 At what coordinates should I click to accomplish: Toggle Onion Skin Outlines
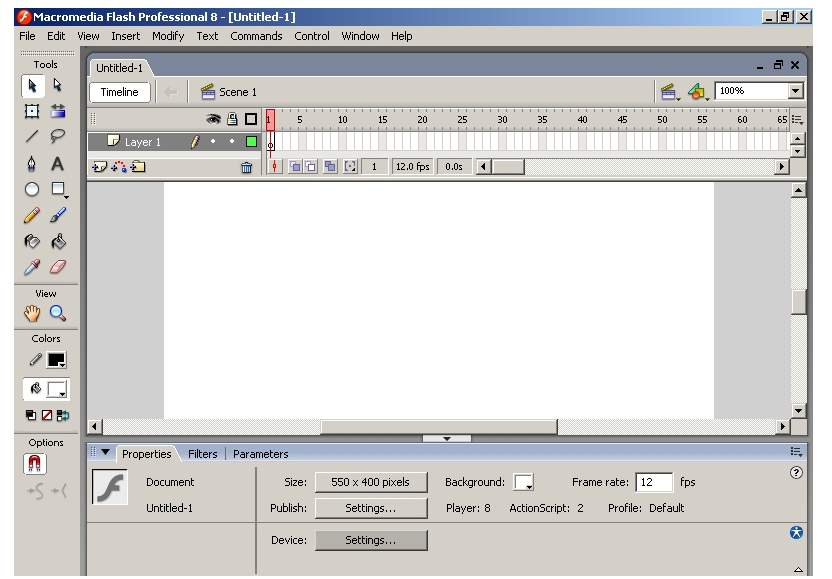[x=311, y=167]
